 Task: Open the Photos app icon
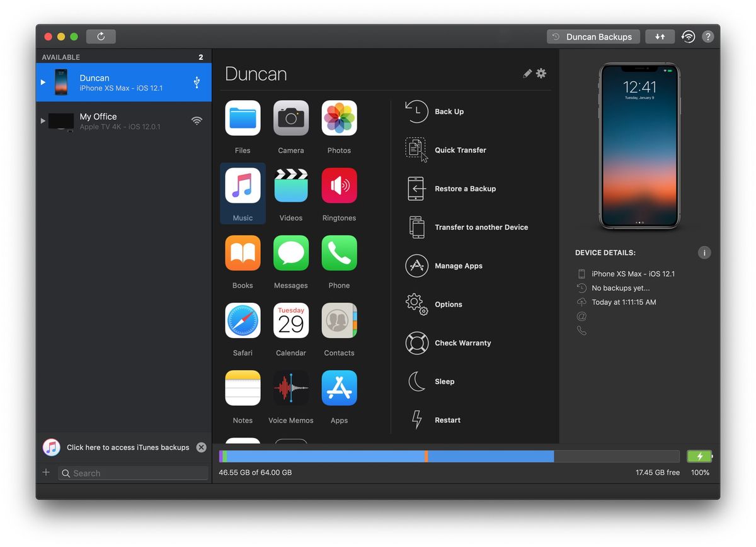pyautogui.click(x=339, y=118)
